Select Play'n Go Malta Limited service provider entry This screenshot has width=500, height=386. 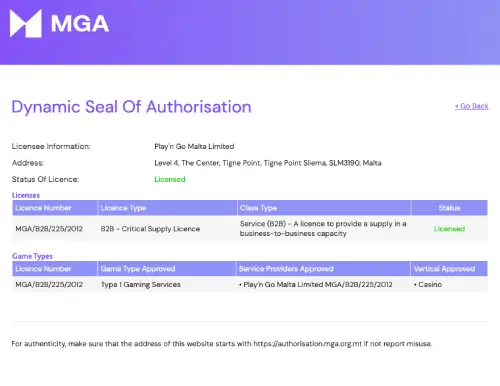tap(316, 285)
